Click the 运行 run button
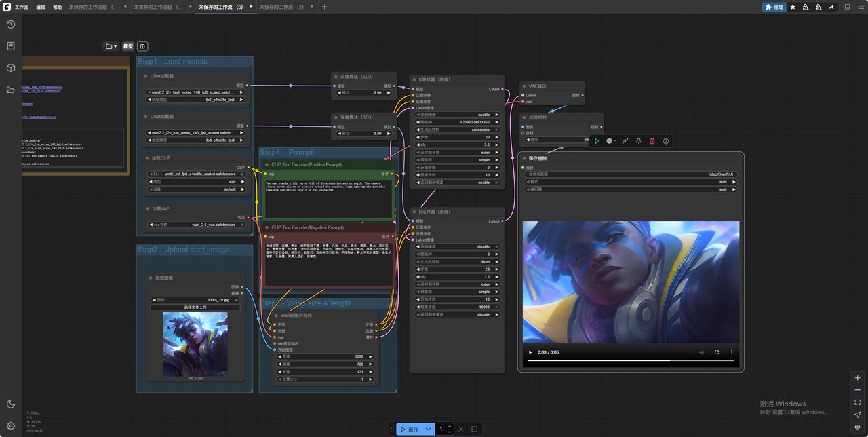 click(x=410, y=429)
